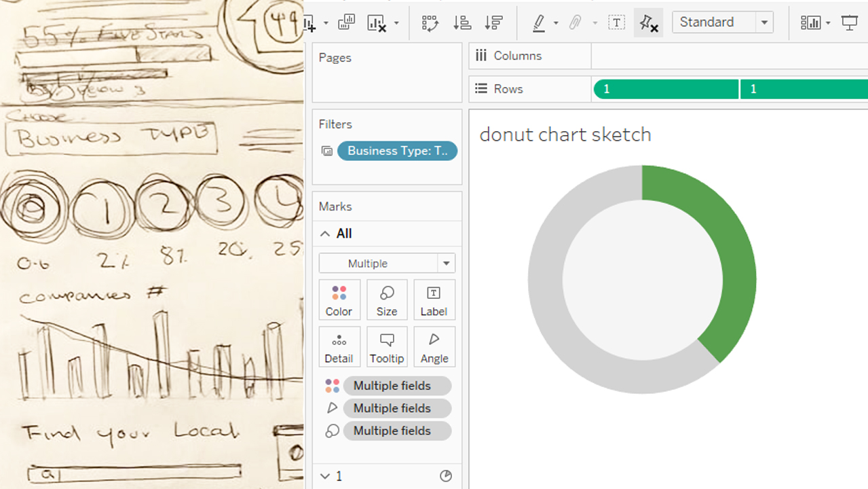Toggle Show Mark Labels in toolbar
This screenshot has height=489, width=868.
[616, 22]
